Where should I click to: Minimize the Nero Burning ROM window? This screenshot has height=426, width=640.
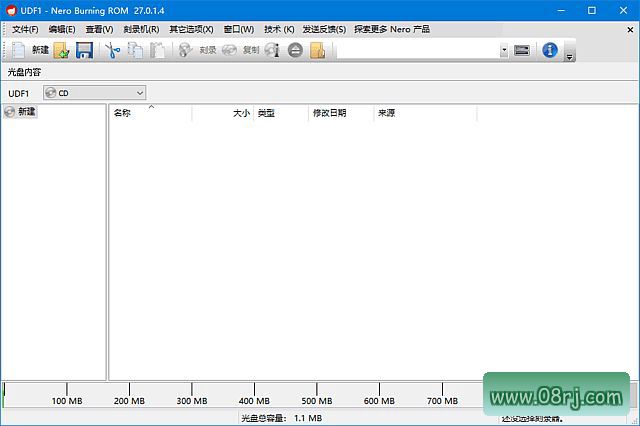coord(561,11)
